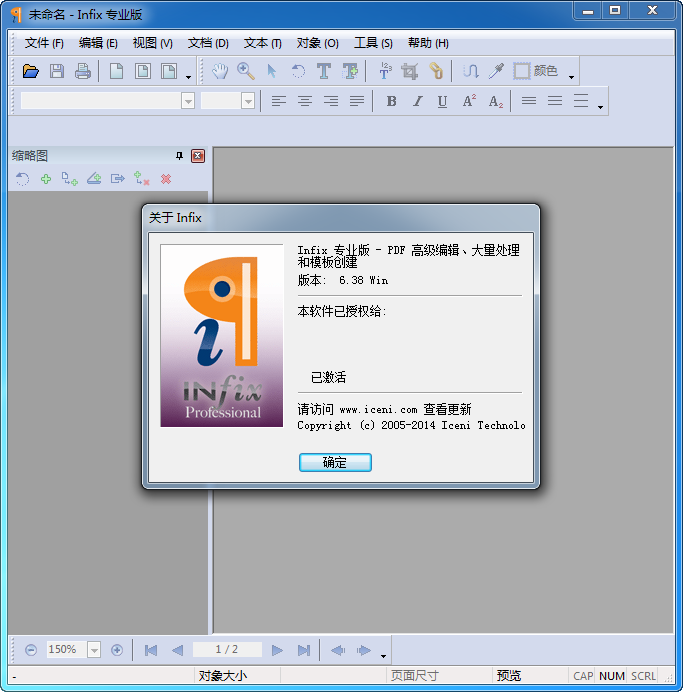
Task: Set medium line spacing
Action: point(555,102)
